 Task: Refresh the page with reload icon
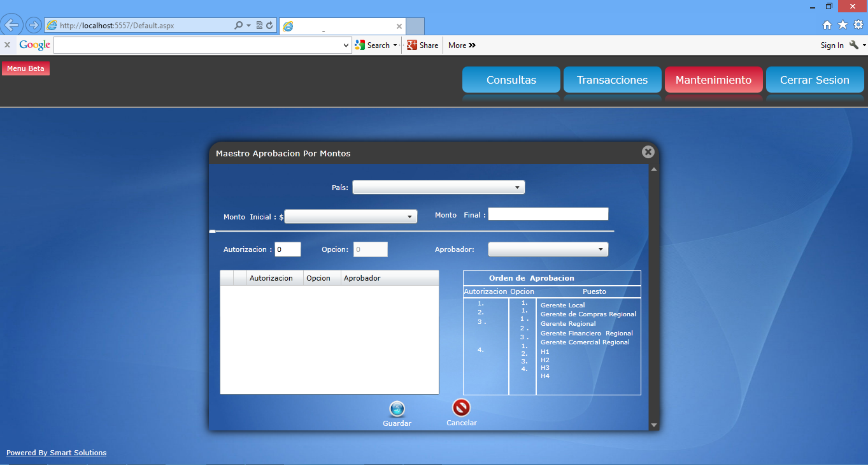tap(269, 25)
